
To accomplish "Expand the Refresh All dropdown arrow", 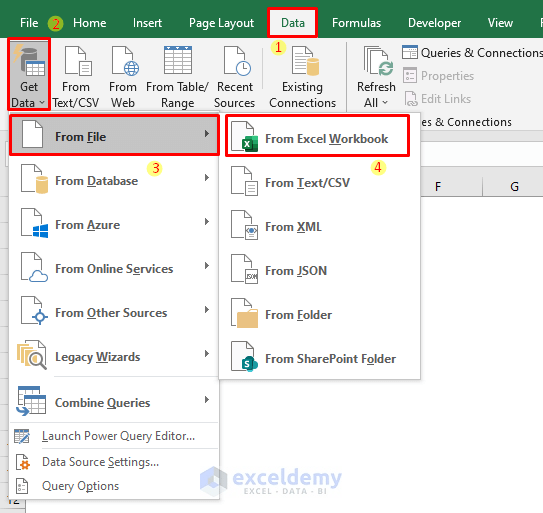I will (385, 103).
